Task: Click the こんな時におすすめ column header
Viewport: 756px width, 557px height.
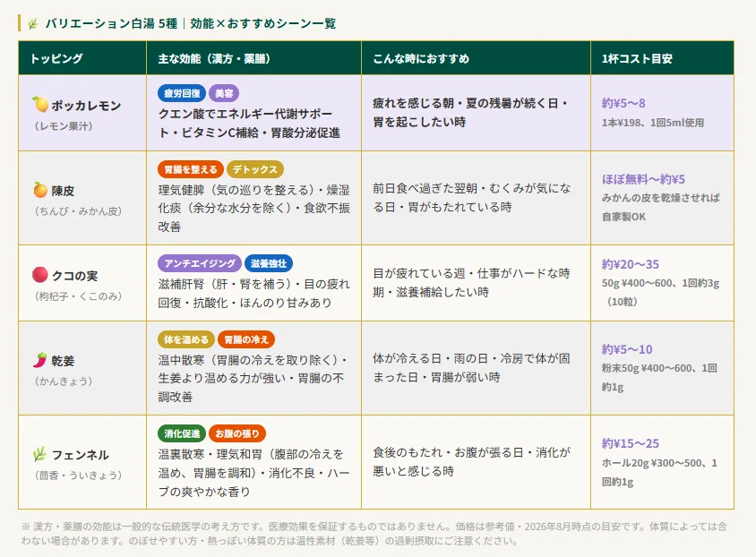Action: (476, 58)
